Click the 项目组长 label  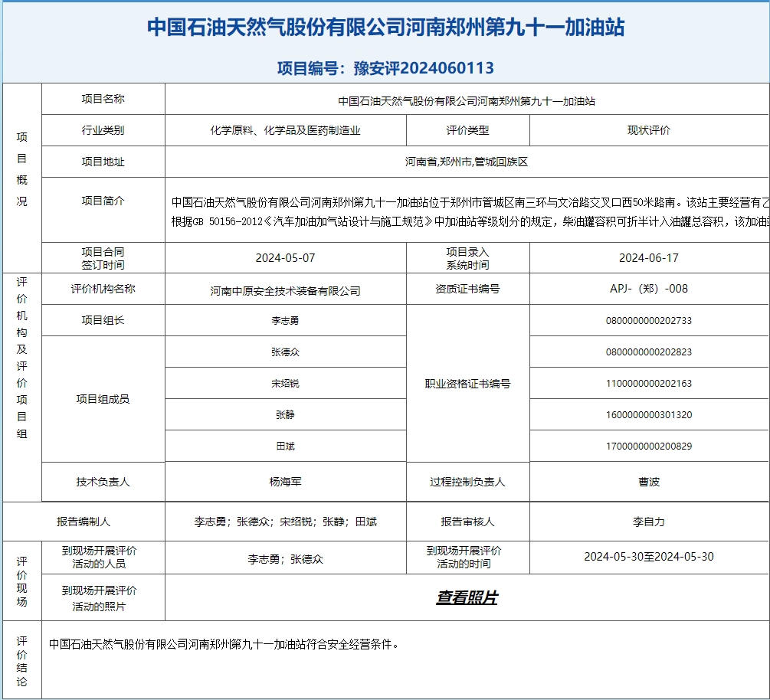click(103, 320)
